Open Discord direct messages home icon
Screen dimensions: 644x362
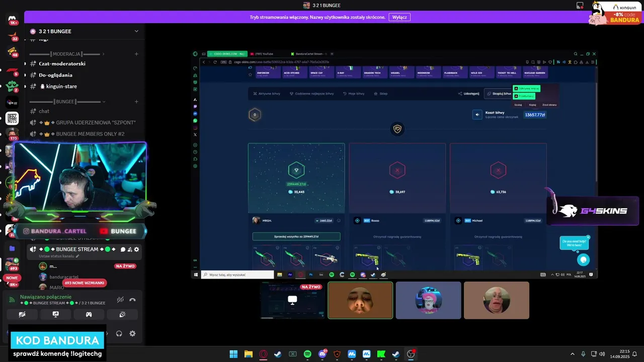(x=13, y=19)
